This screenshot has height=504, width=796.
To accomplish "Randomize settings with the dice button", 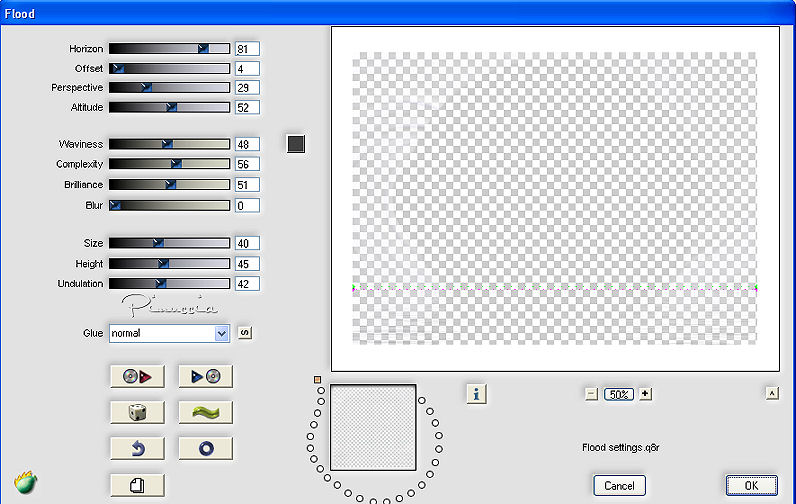I will (137, 412).
